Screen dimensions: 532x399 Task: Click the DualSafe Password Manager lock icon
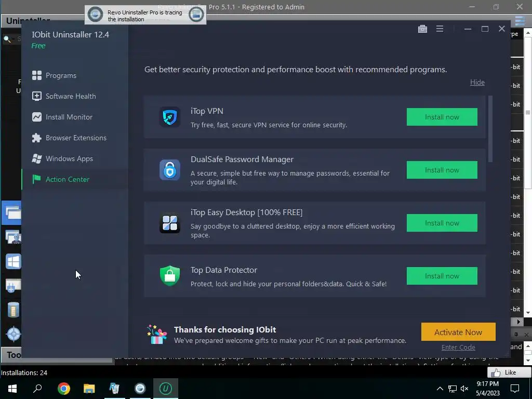point(170,170)
